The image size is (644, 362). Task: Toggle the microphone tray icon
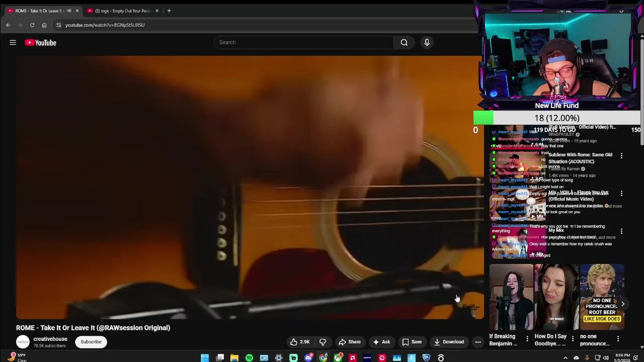[587, 358]
